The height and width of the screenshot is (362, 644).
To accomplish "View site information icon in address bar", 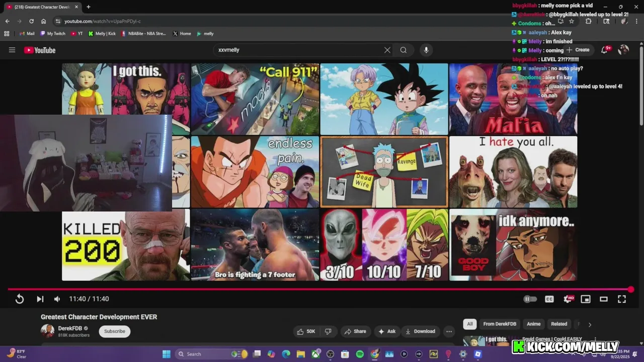I will coord(58,21).
